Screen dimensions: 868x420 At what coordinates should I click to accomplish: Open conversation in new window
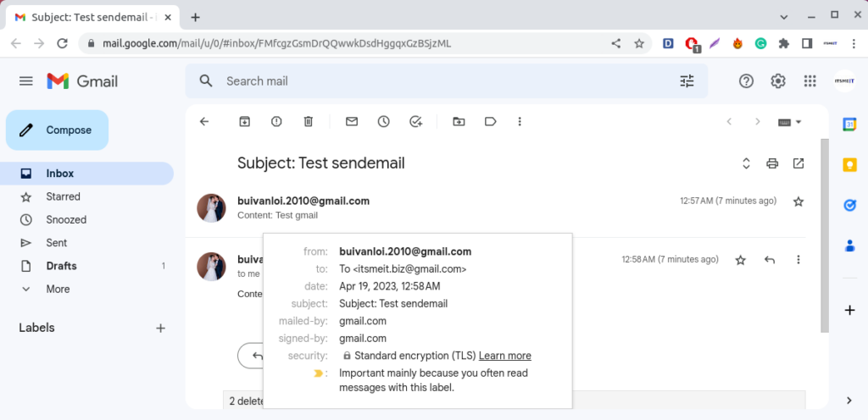pos(798,163)
